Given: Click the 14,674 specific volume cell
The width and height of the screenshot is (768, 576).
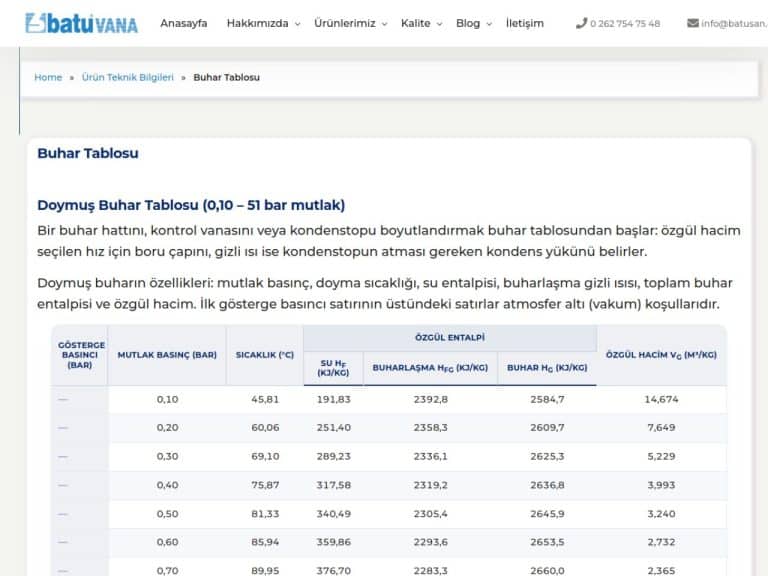Looking at the screenshot, I should (x=661, y=400).
